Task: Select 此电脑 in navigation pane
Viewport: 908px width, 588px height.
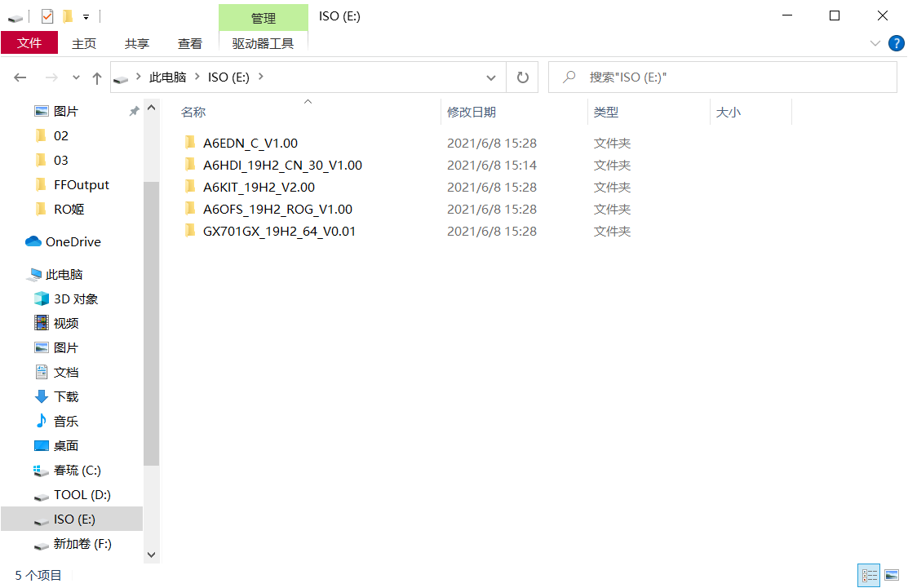Action: [64, 274]
